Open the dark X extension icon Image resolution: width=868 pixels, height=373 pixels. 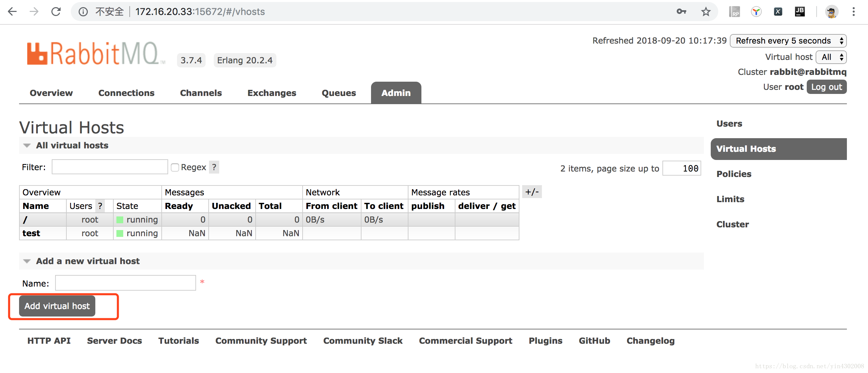click(778, 12)
